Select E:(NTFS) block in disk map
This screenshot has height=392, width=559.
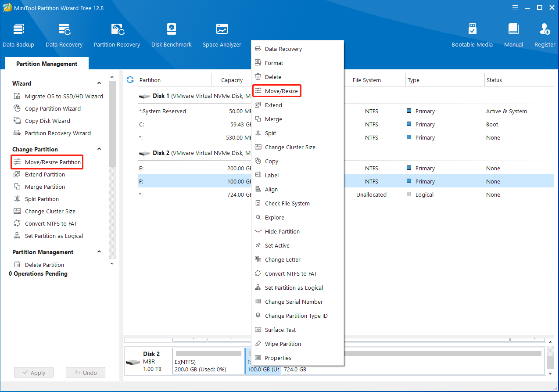click(x=208, y=361)
